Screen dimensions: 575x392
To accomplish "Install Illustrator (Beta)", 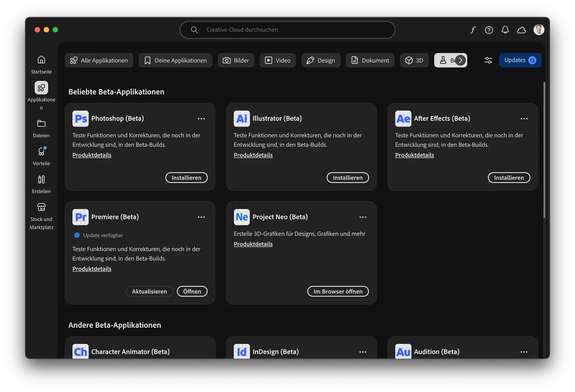I will (x=348, y=177).
